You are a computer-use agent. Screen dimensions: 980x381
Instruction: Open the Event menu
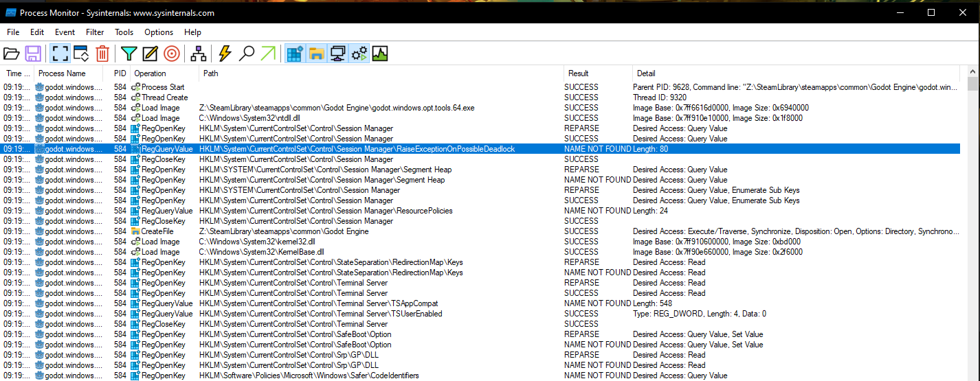click(x=65, y=32)
